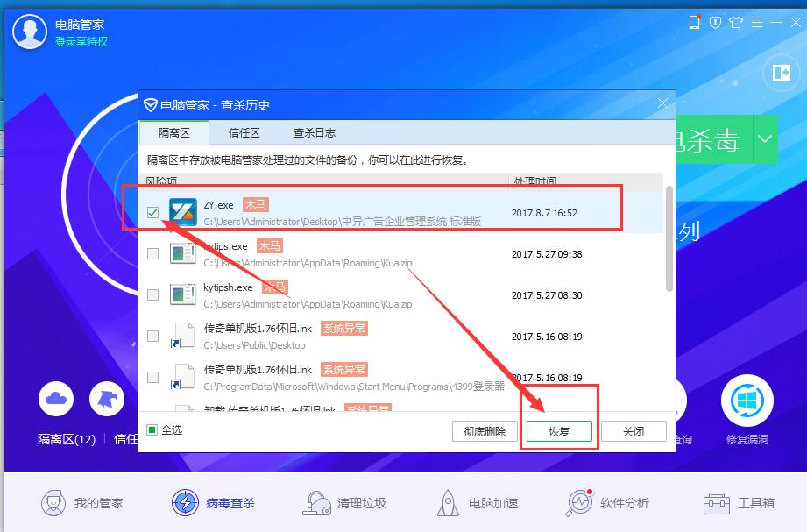Screen dimensions: 807x532
Task: Click the kytipsh.exe file icon
Action: (x=183, y=294)
